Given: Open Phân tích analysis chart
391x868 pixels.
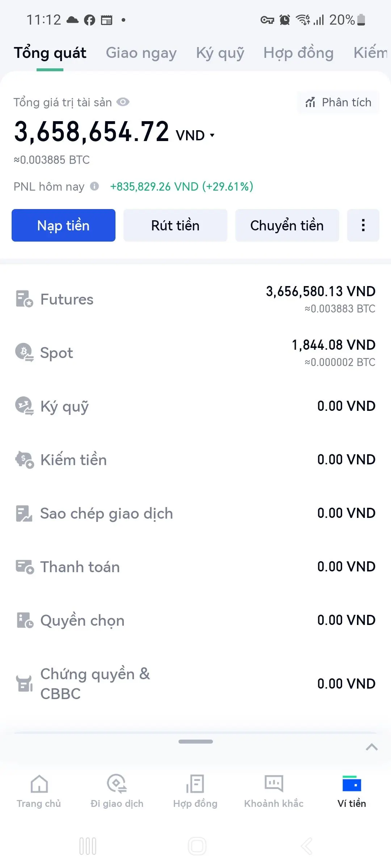Looking at the screenshot, I should [339, 102].
